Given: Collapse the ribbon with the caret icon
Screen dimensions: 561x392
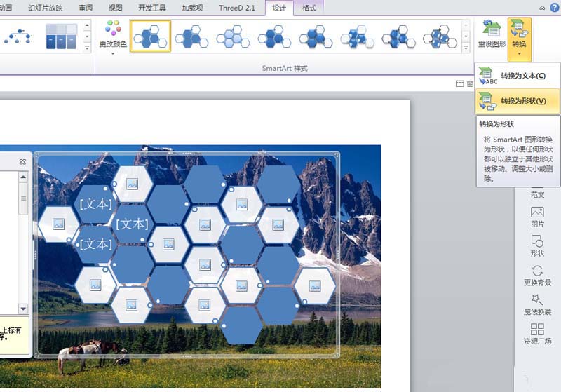Looking at the screenshot, I should [542, 8].
